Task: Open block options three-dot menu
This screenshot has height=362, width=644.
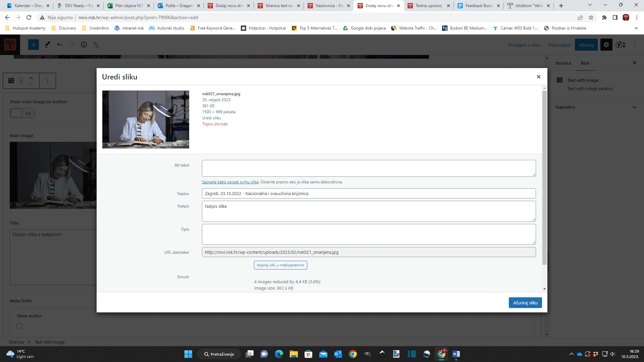Action: 48,81
